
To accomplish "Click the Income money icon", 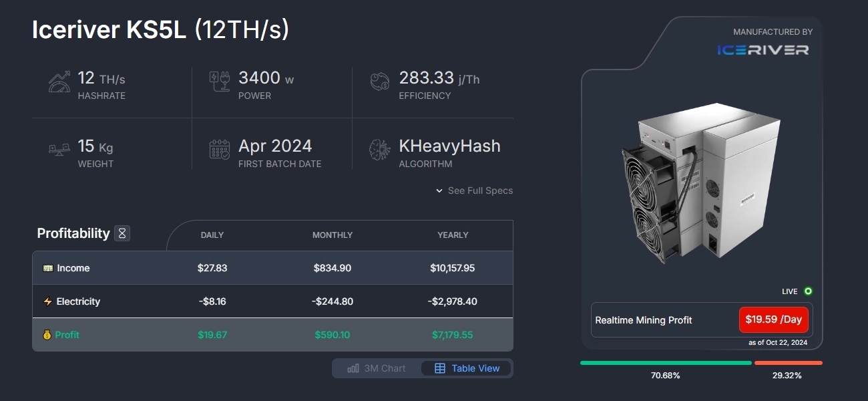I will point(47,268).
